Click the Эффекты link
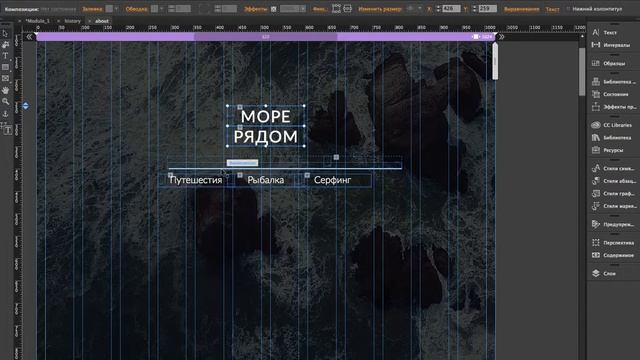The height and width of the screenshot is (360, 640). (x=256, y=9)
